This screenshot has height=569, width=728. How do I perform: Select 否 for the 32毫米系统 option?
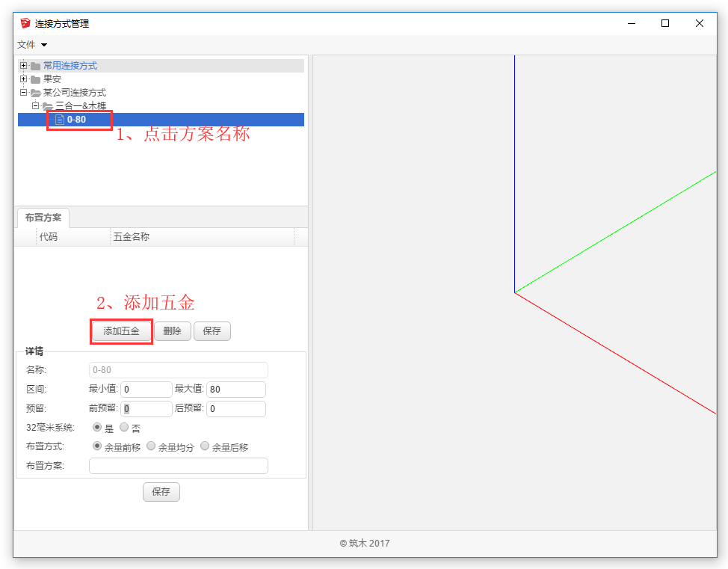(124, 428)
